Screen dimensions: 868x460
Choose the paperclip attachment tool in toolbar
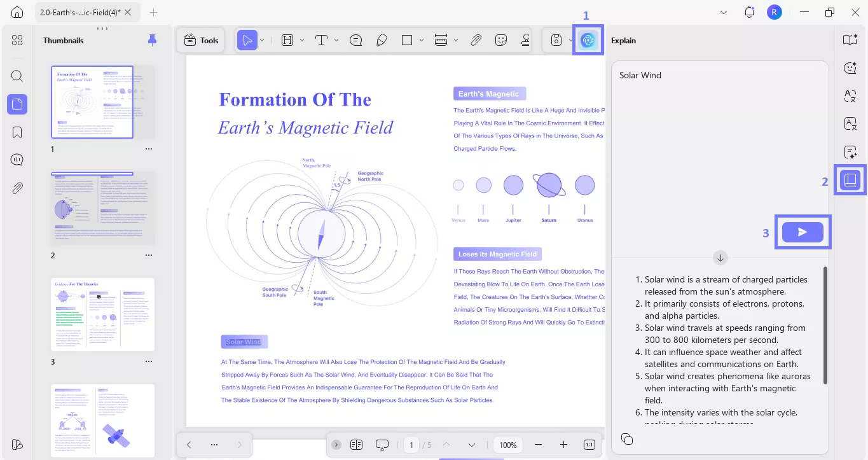click(x=476, y=40)
